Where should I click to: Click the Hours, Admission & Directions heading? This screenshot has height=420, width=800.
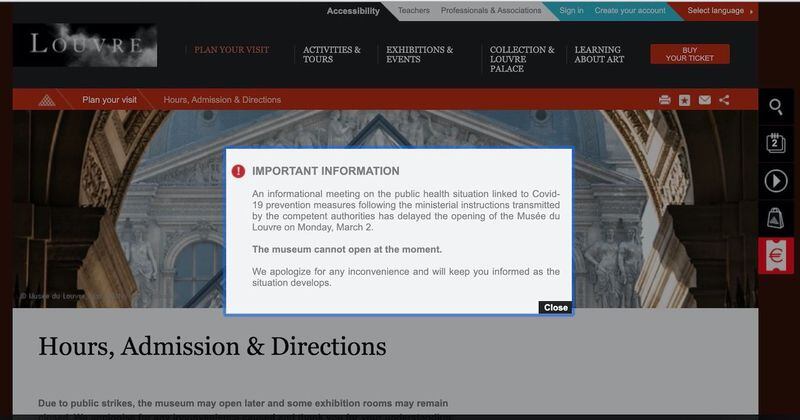212,347
